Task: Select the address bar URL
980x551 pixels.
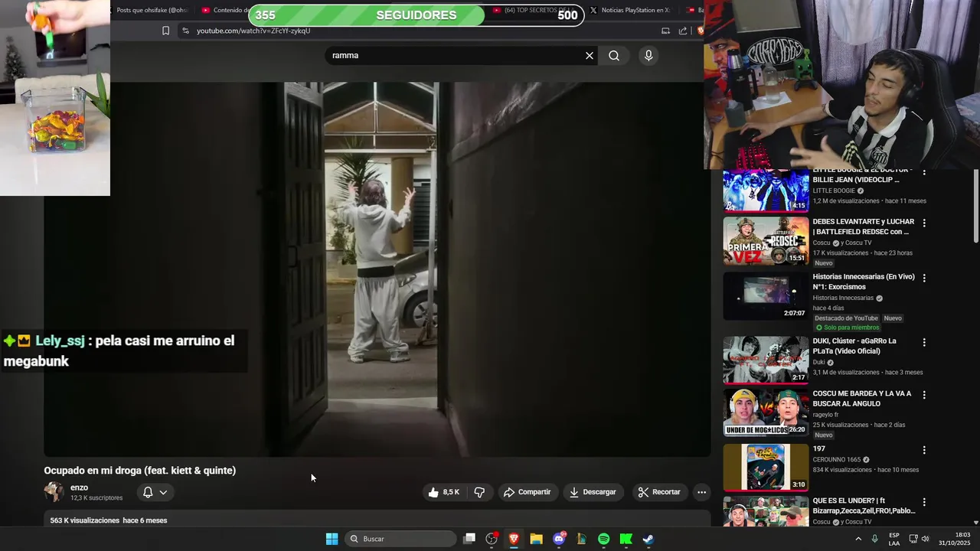Action: click(253, 31)
